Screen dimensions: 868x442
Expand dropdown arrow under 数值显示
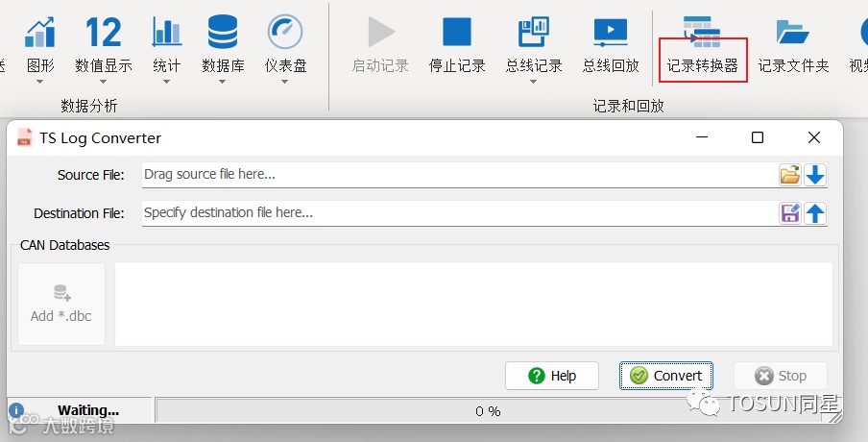[104, 82]
